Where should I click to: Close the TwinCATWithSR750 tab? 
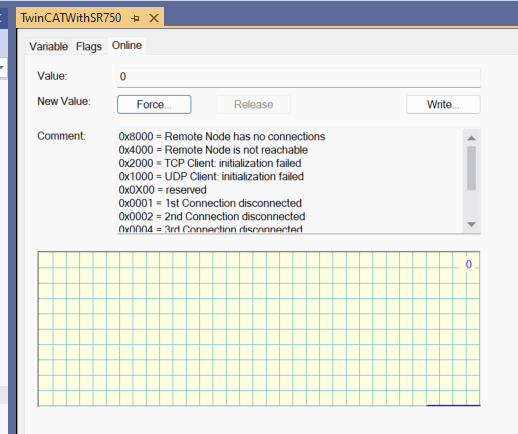click(x=154, y=18)
